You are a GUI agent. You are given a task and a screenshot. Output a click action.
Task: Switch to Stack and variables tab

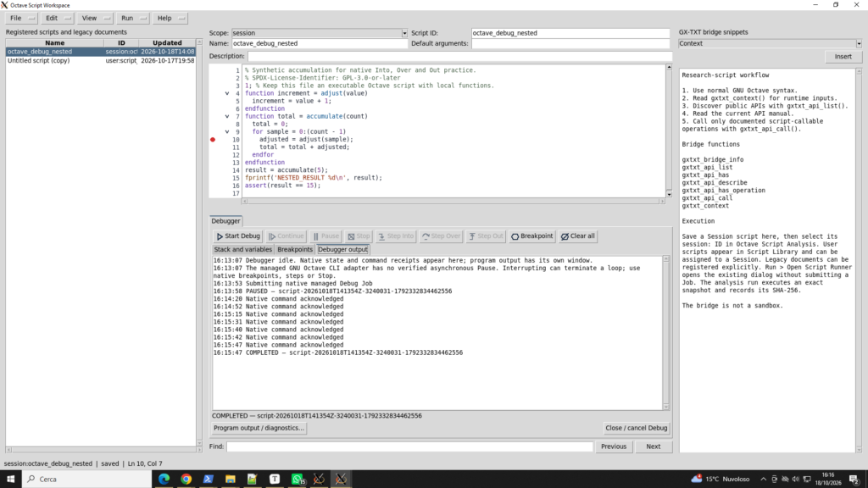[243, 250]
